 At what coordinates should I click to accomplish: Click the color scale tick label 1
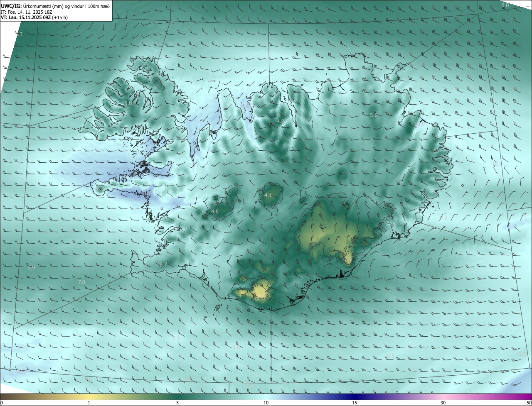(x=89, y=403)
